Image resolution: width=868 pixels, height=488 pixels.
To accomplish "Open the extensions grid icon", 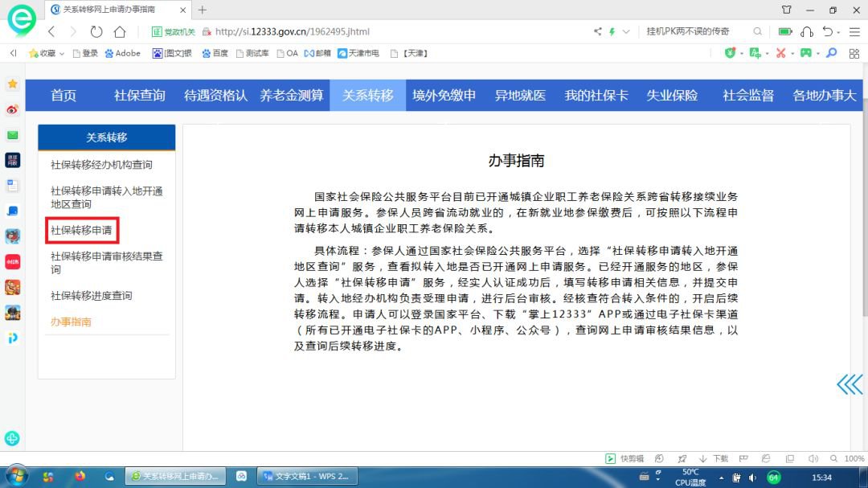I will pyautogui.click(x=854, y=54).
